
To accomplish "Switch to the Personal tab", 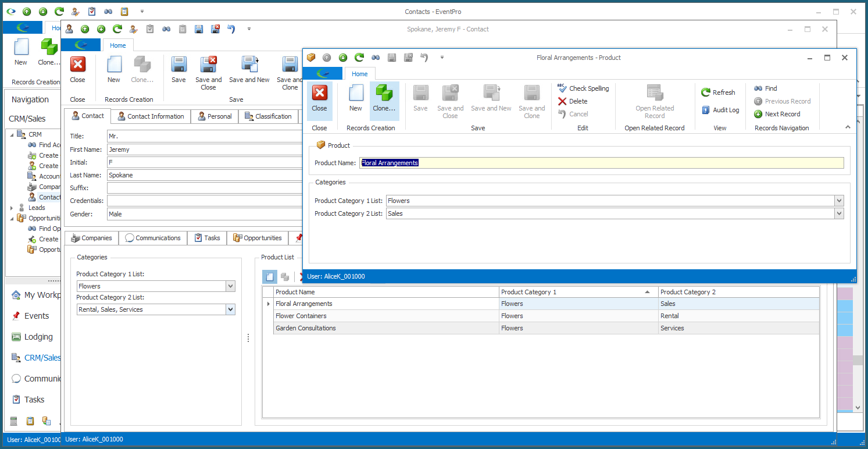I will coord(215,116).
